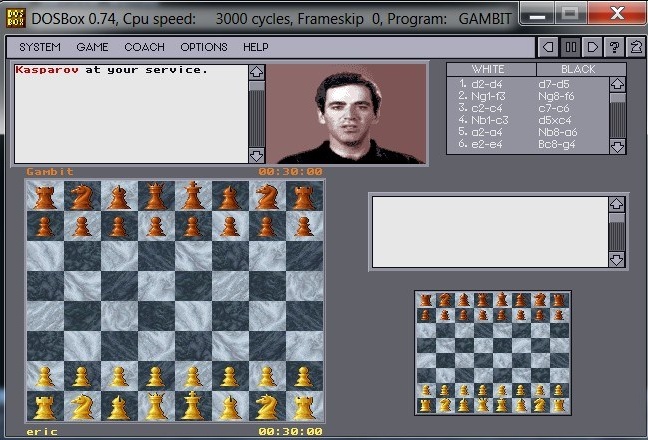Viewport: 648px width, 440px height.
Task: Select move 3. c2-c4 in list
Action: pyautogui.click(x=481, y=108)
